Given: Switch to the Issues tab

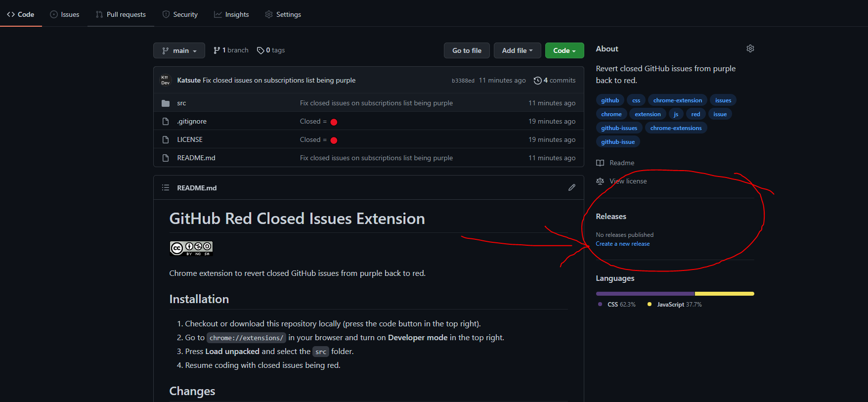Looking at the screenshot, I should [65, 14].
